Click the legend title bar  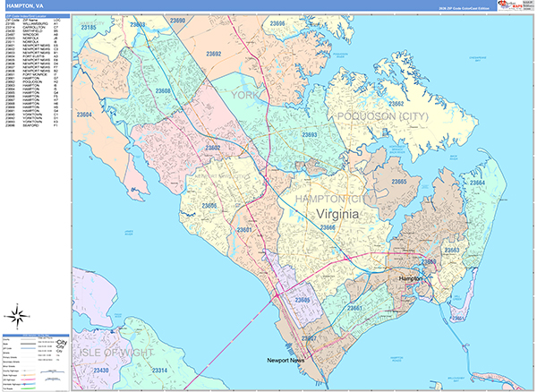[x=36, y=336]
